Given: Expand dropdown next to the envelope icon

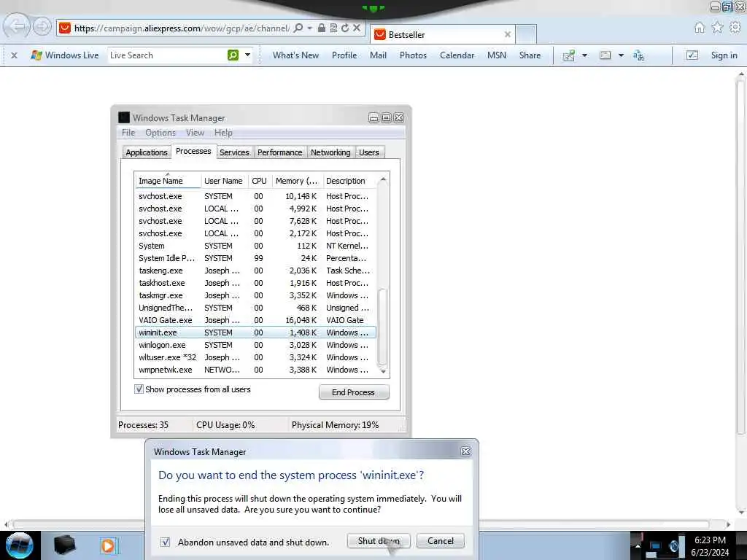Looking at the screenshot, I should (621, 55).
